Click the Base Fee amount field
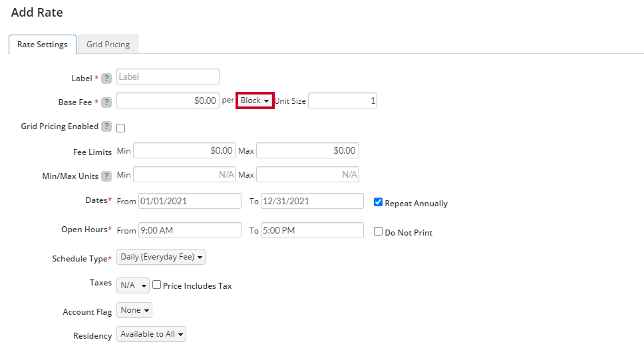 coord(168,100)
